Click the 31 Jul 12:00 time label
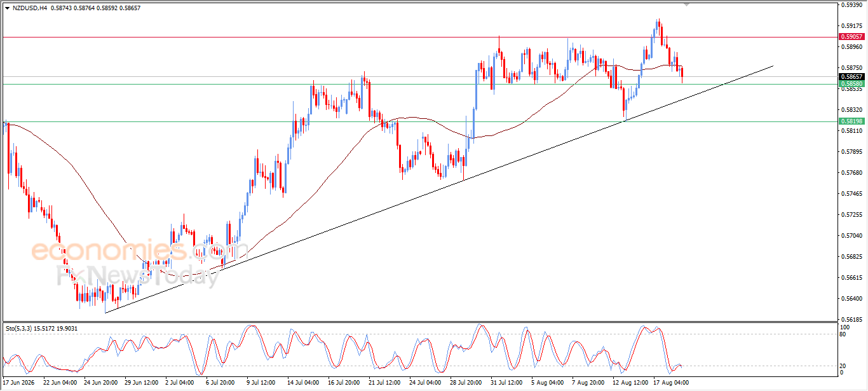 (506, 383)
